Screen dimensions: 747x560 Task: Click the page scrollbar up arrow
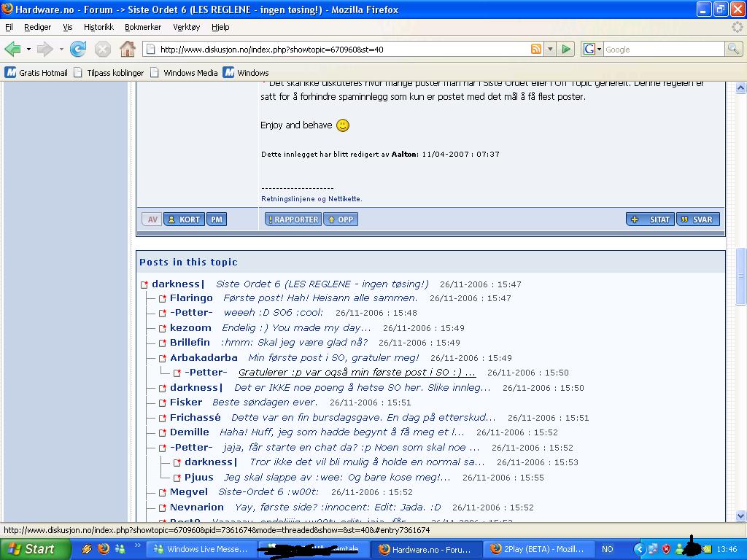pyautogui.click(x=740, y=87)
